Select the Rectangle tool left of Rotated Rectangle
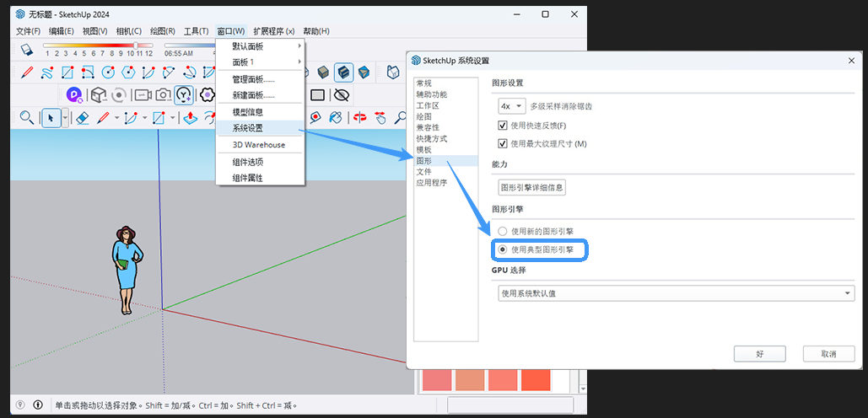 point(67,72)
